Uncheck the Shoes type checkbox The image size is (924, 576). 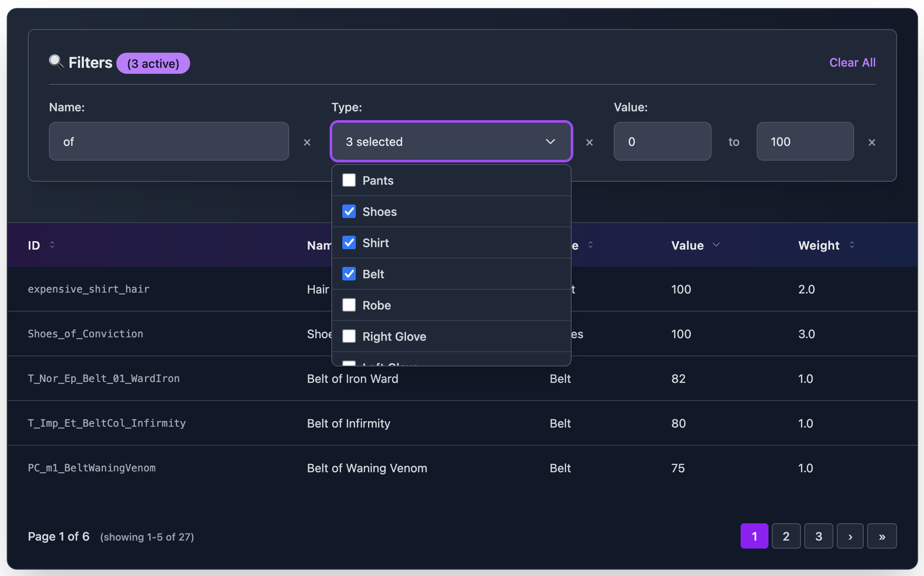pyautogui.click(x=349, y=211)
